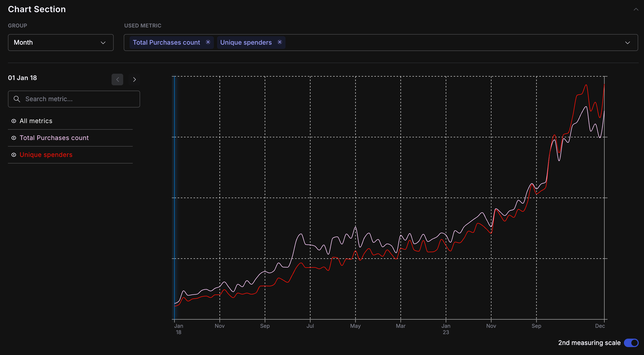Click the previous date arrow button
Screen dimensions: 644x355
coord(117,80)
